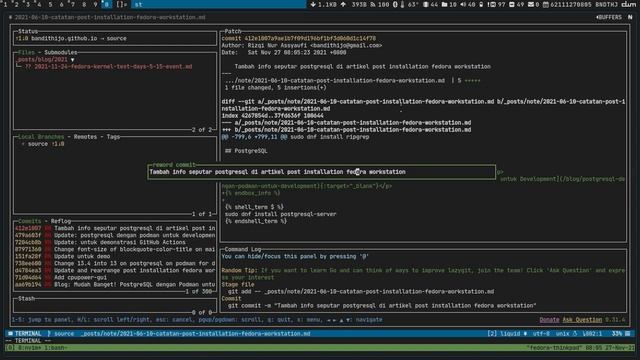Click the volume speaker icon showing 40

tap(463, 4)
